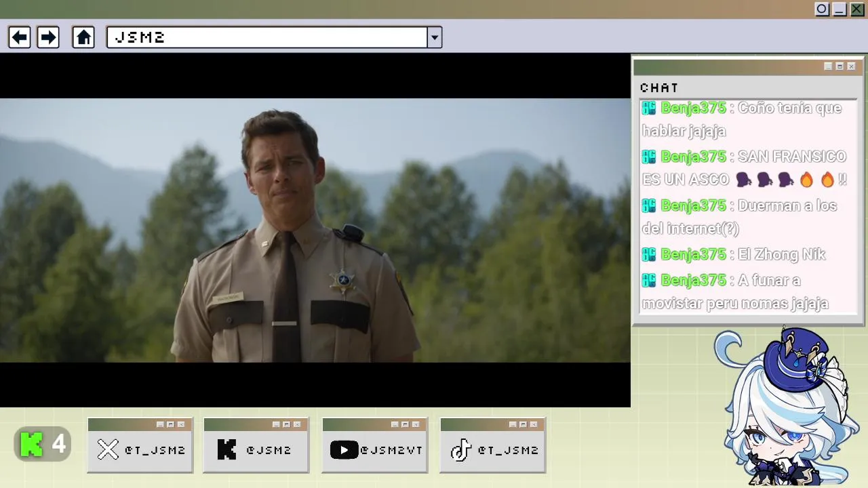This screenshot has width=868, height=488.
Task: Open the @T_JSM2 TikTok handle
Action: [x=508, y=450]
